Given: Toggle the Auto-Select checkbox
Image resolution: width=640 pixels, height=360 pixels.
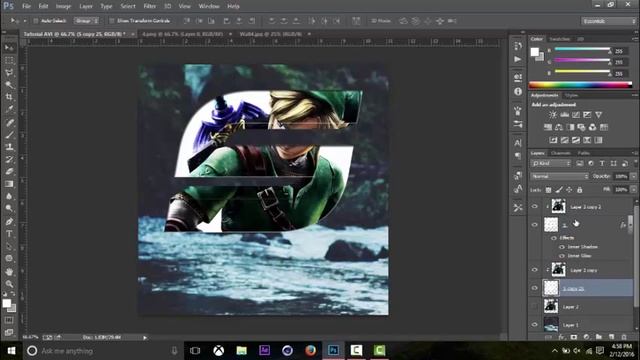Looking at the screenshot, I should (x=36, y=20).
